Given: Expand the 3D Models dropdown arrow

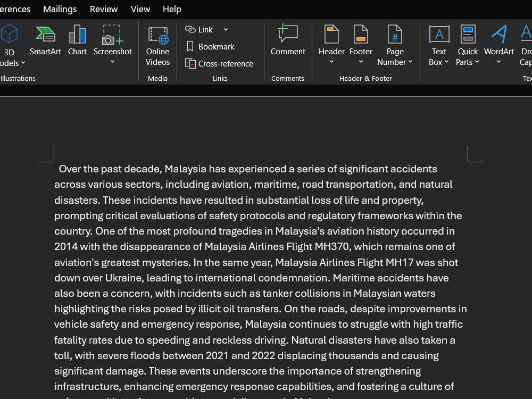Looking at the screenshot, I should [x=23, y=63].
